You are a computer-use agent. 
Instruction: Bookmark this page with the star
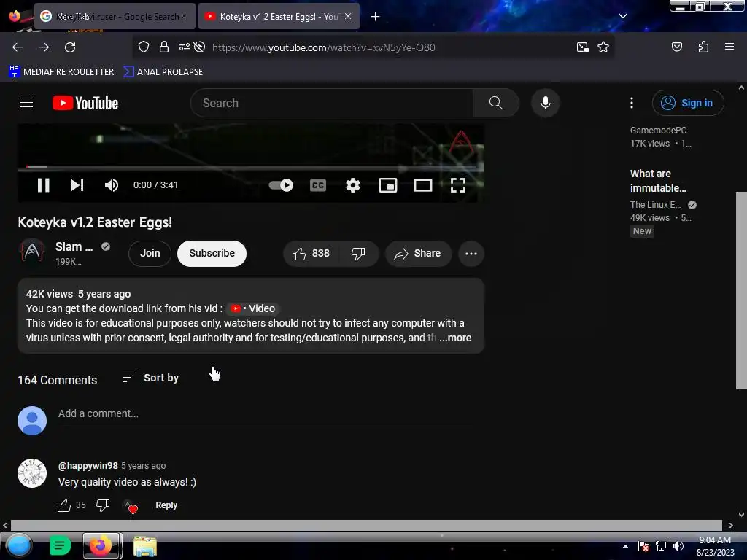pos(603,47)
